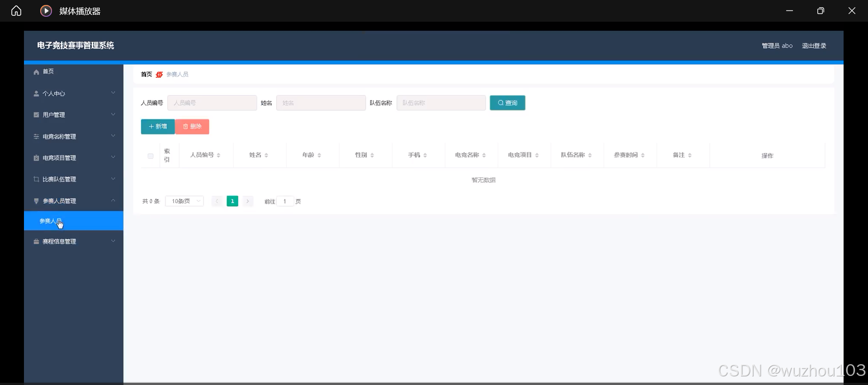868x385 pixels.
Task: Click the 用户管理 icon
Action: (x=36, y=115)
